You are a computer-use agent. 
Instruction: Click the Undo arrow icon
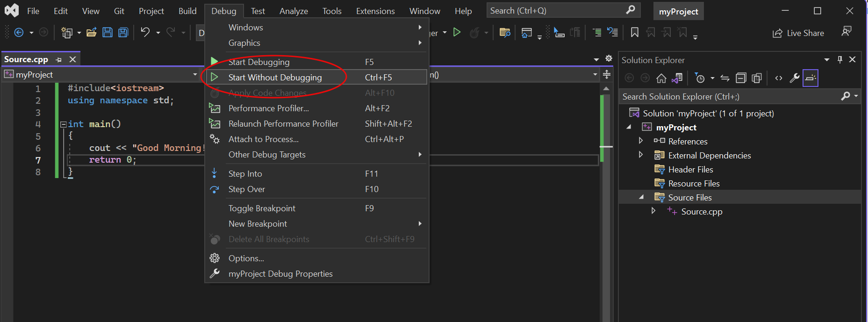[x=145, y=32]
